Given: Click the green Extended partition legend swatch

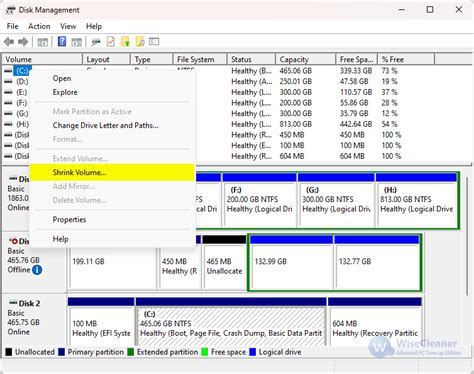Looking at the screenshot, I should tap(131, 352).
